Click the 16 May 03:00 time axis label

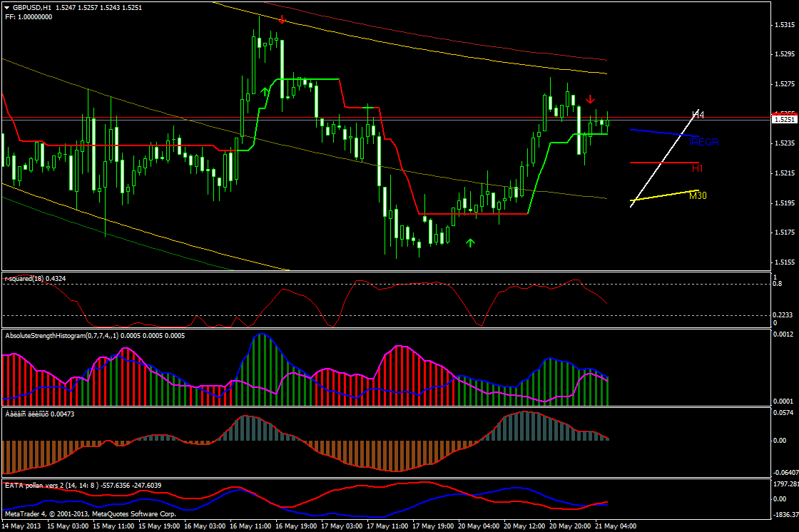(x=204, y=526)
